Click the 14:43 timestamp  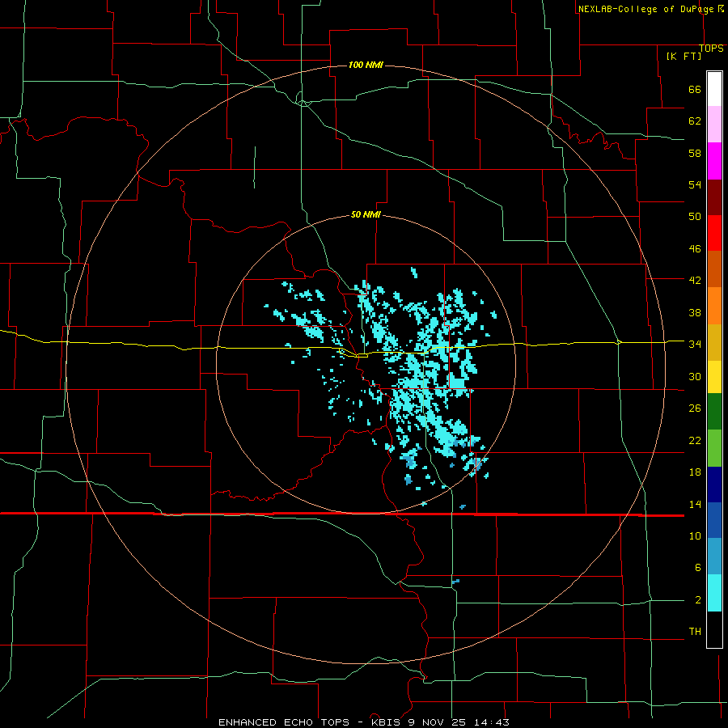(x=492, y=722)
